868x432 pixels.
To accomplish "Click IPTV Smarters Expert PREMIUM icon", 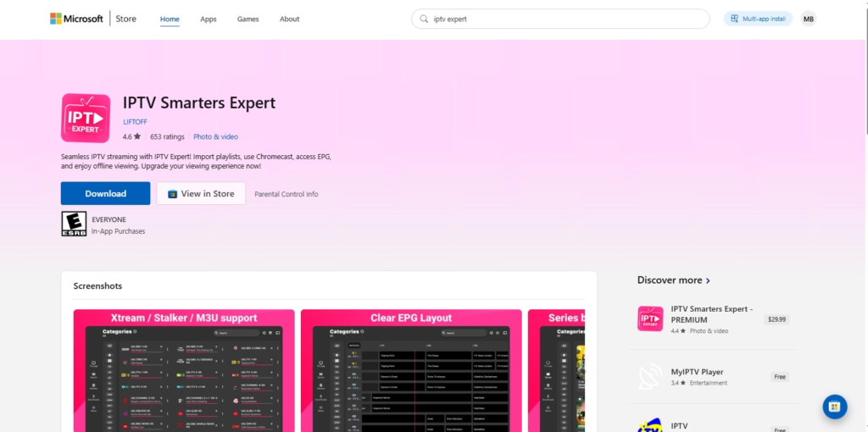I will pos(650,319).
